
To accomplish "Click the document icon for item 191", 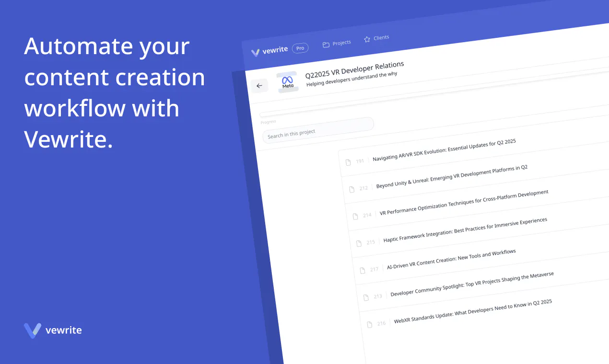I will [349, 162].
